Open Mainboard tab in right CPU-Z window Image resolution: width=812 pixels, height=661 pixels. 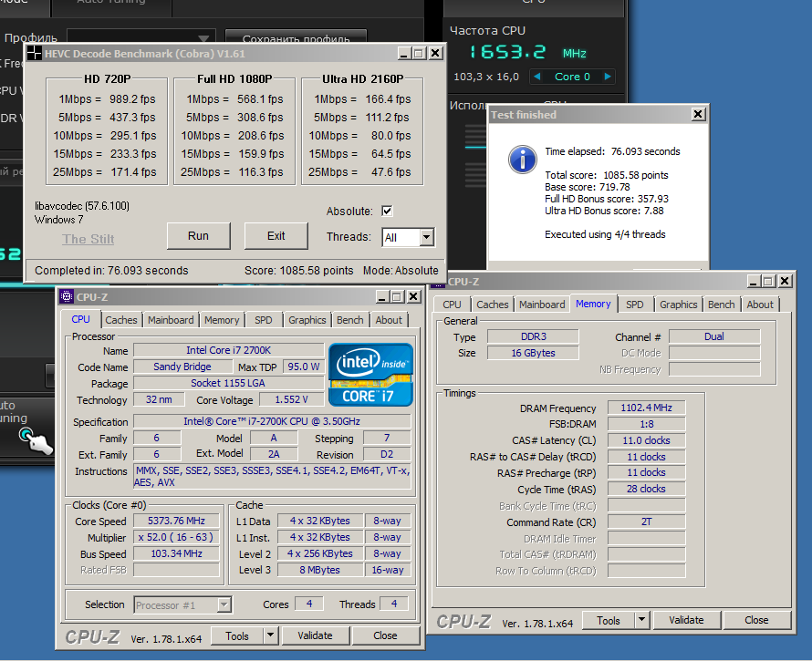point(542,305)
